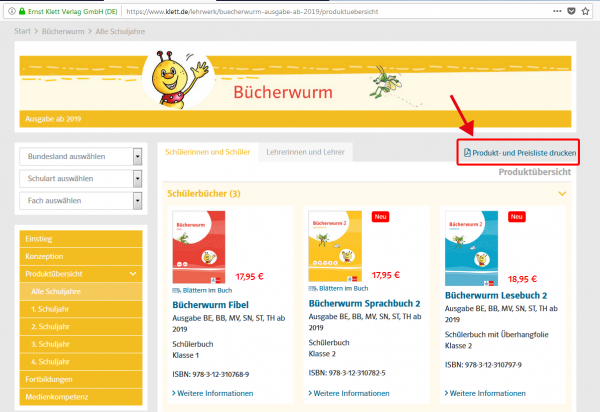The height and width of the screenshot is (412, 600).
Task: Click the Schülerbücher (3) section heading
Action: click(x=204, y=194)
